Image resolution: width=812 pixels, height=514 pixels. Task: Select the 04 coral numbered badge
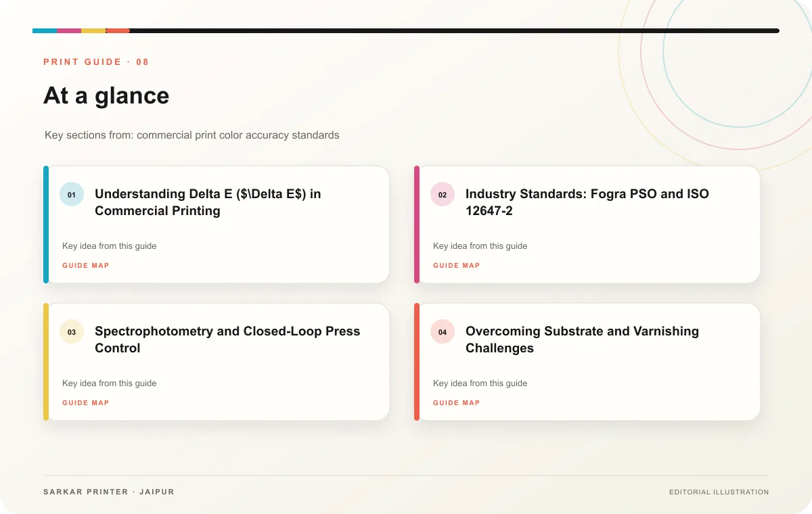[x=443, y=331]
